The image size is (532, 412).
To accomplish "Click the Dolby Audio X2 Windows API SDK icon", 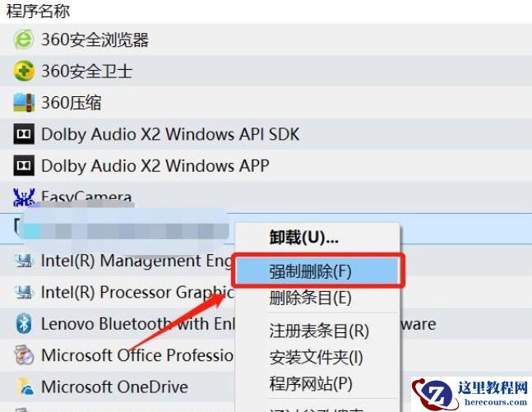I will 24,134.
